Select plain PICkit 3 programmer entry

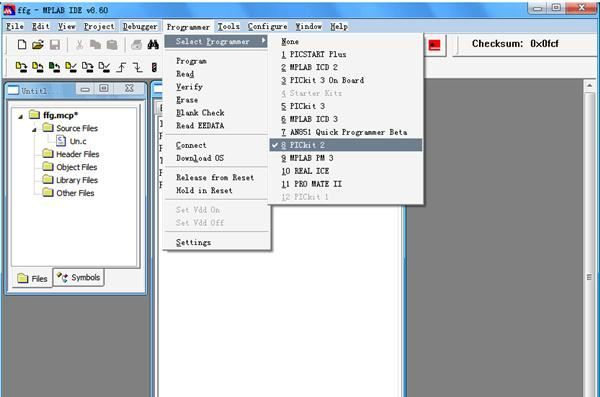[x=346, y=106]
